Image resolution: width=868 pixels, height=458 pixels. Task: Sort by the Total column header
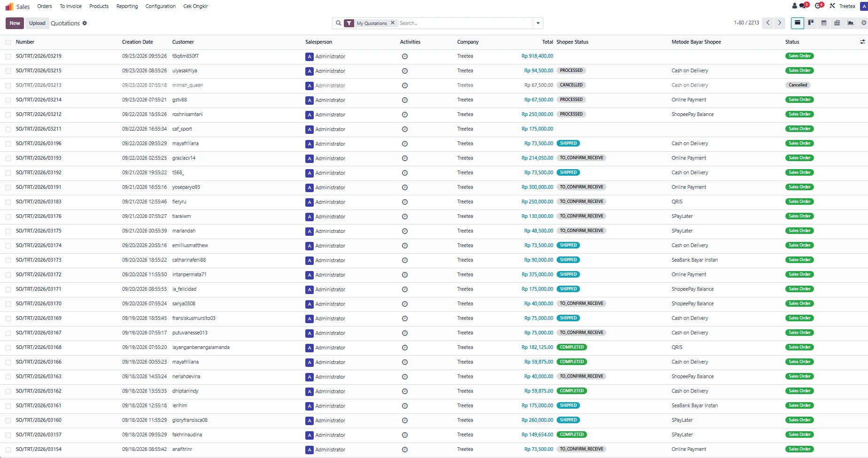coord(548,42)
